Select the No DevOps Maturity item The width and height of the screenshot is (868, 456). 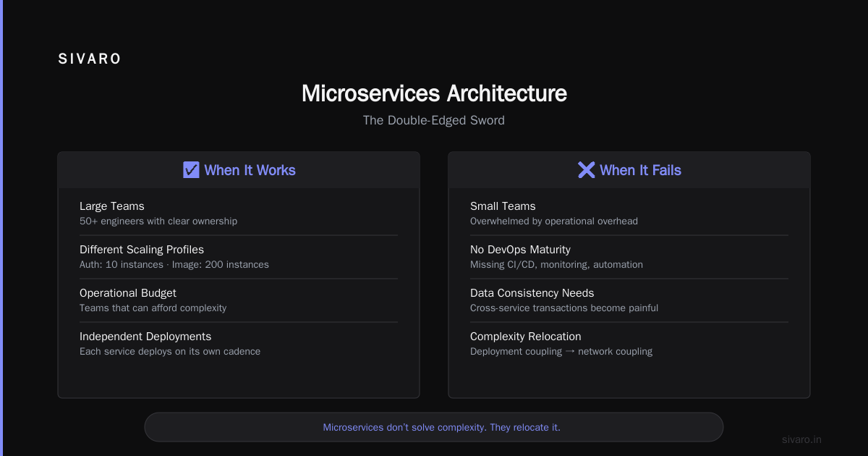(520, 250)
